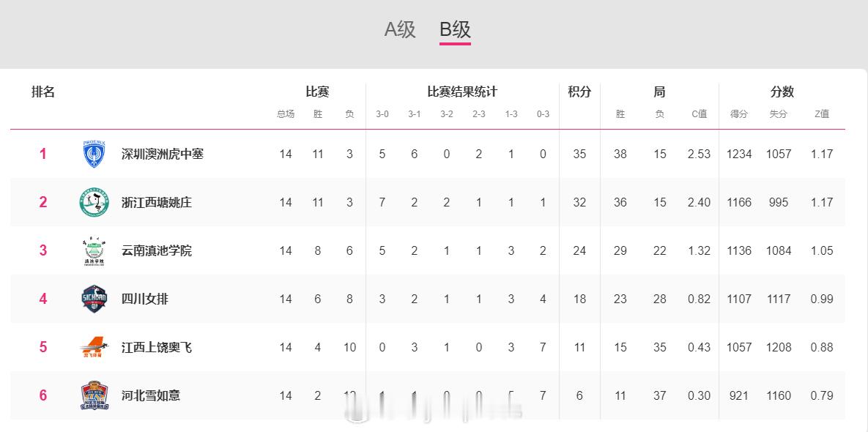The image size is (868, 432).
Task: Click the 河北雪如意 team name
Action: 151,395
